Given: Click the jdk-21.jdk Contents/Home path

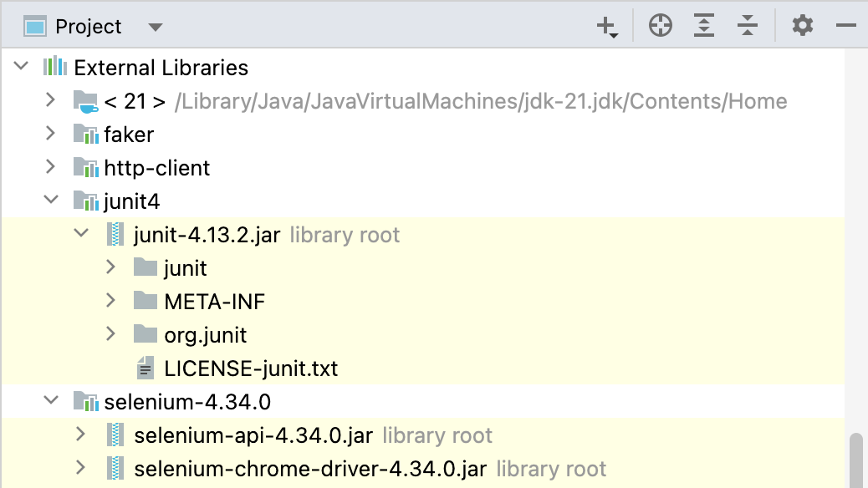Looking at the screenshot, I should 481,101.
